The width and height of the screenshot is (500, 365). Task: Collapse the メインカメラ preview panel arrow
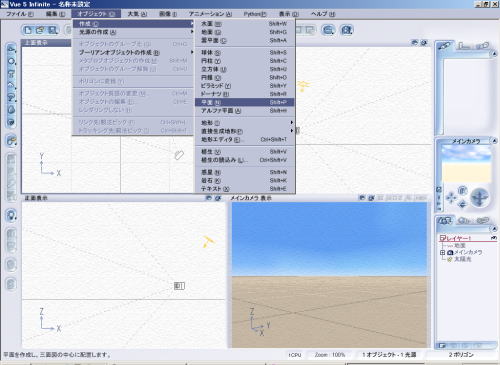(494, 141)
